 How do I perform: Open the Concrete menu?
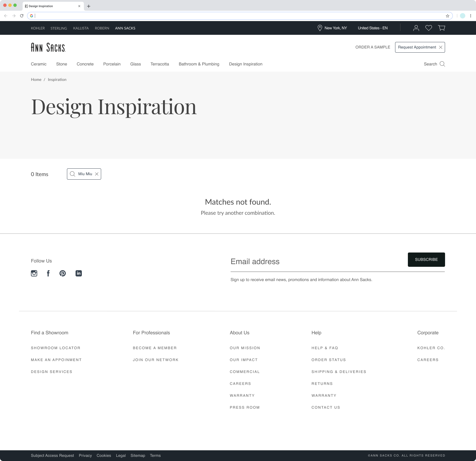coord(85,64)
